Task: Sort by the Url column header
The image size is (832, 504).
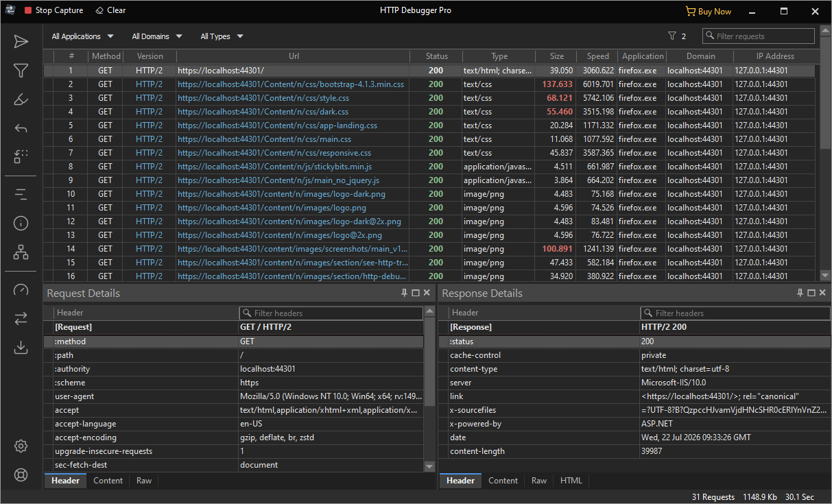Action: (294, 56)
